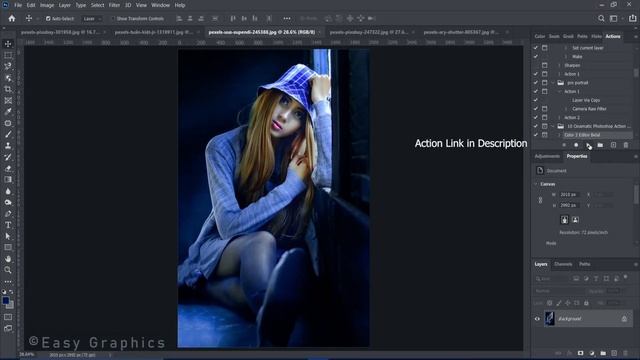Toggle visibility of the Background layer
The image size is (640, 360).
coord(537,319)
